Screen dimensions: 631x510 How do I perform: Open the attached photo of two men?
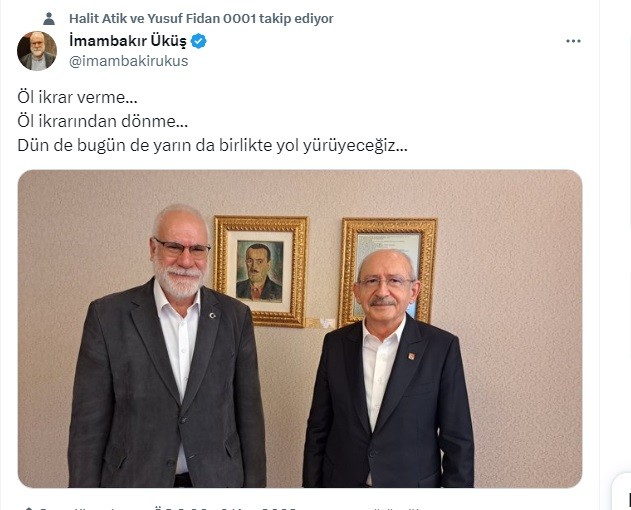point(300,328)
